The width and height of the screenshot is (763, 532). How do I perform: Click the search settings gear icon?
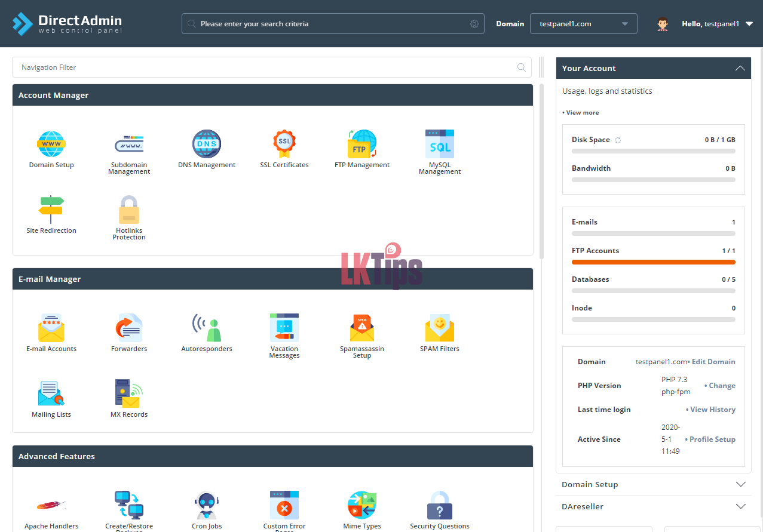[x=474, y=24]
